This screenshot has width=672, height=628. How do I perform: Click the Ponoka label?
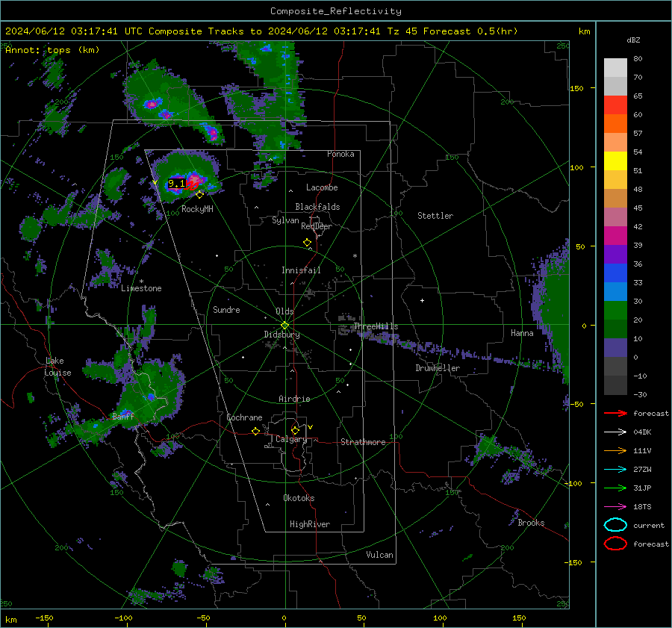(x=340, y=154)
